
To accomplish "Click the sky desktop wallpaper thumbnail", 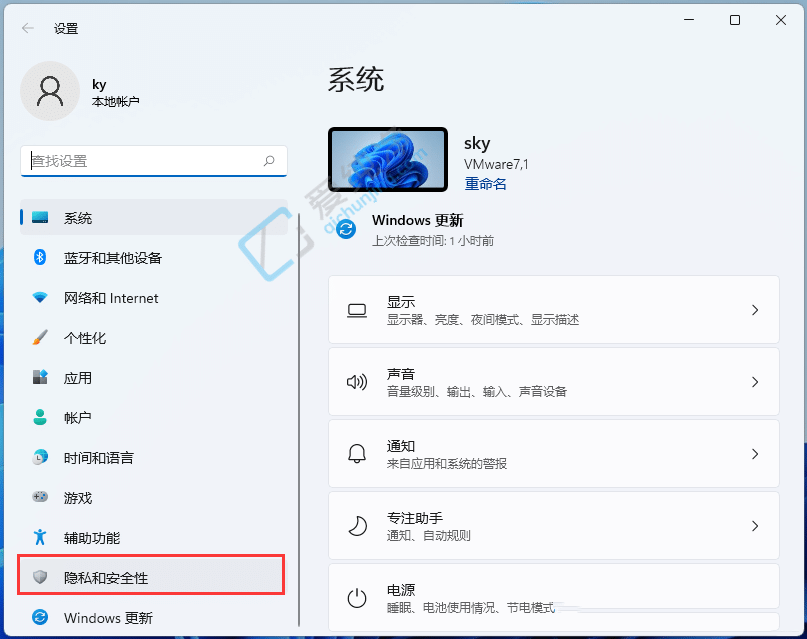I will 388,159.
